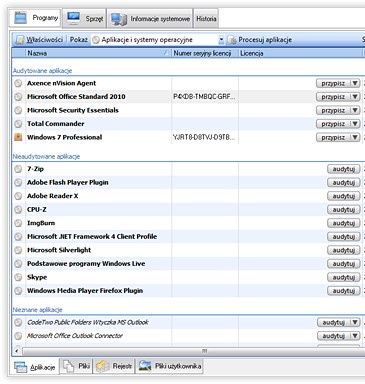Click serial number P4XDB-TMBQC-GRF
365x384 pixels.
click(204, 97)
